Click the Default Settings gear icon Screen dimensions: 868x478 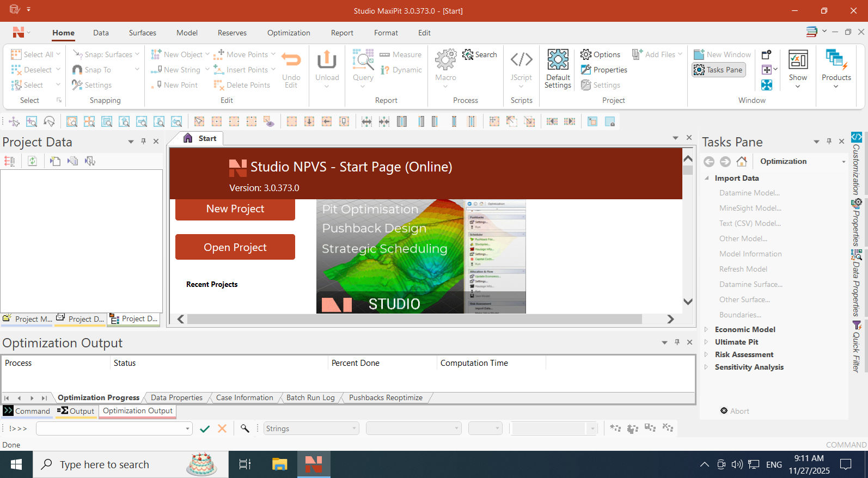click(558, 60)
